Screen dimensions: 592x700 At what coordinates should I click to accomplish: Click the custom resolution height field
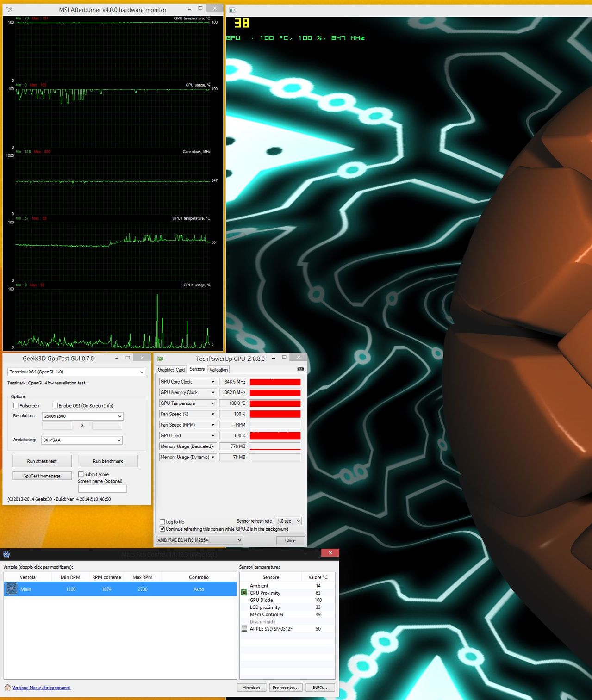(107, 425)
